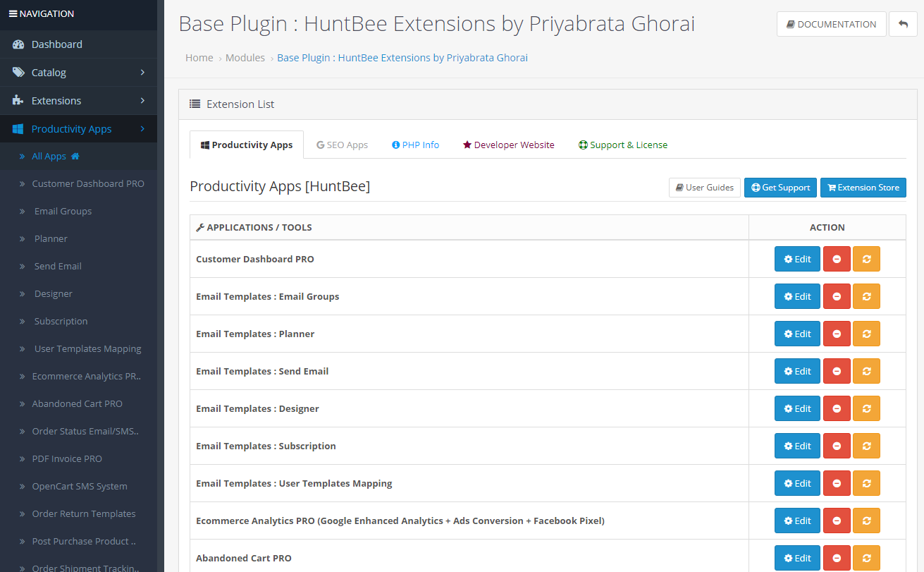The height and width of the screenshot is (572, 924).
Task: Click red uninstall icon for Email Templates : Send Email
Action: point(837,371)
